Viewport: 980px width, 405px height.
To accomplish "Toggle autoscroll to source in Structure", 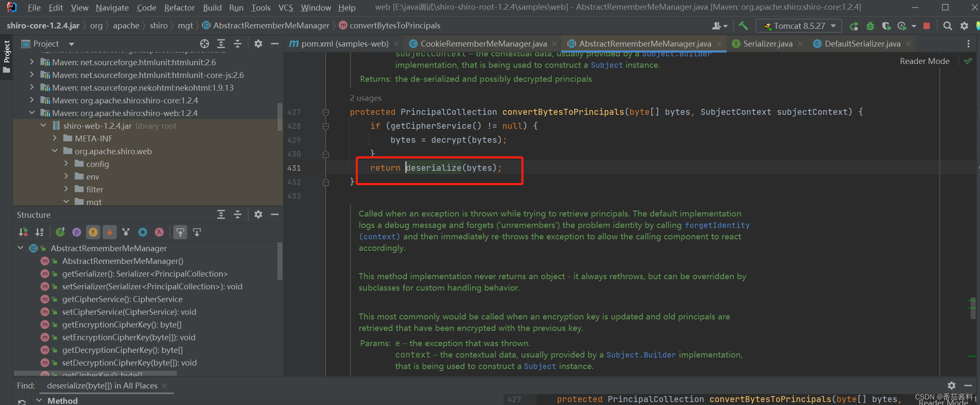I will click(x=180, y=232).
